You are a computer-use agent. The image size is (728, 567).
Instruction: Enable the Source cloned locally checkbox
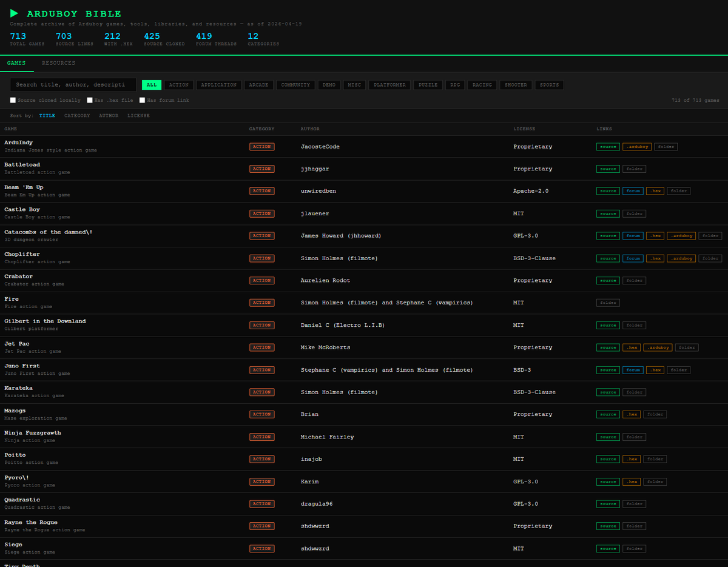[x=13, y=100]
